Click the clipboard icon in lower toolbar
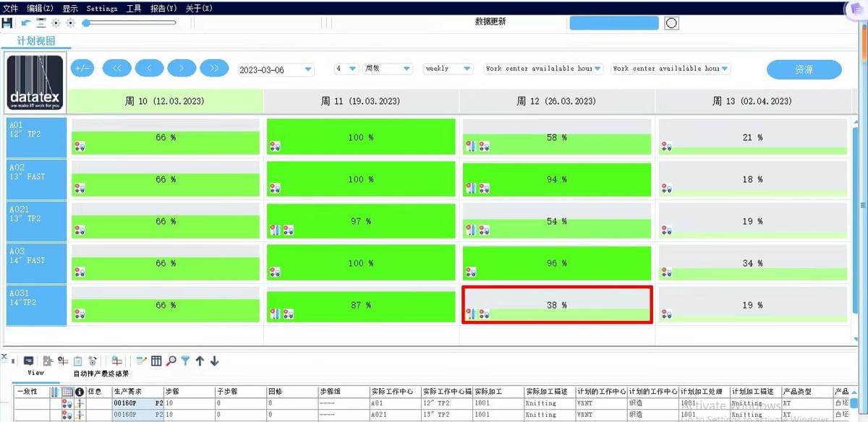 (x=77, y=361)
